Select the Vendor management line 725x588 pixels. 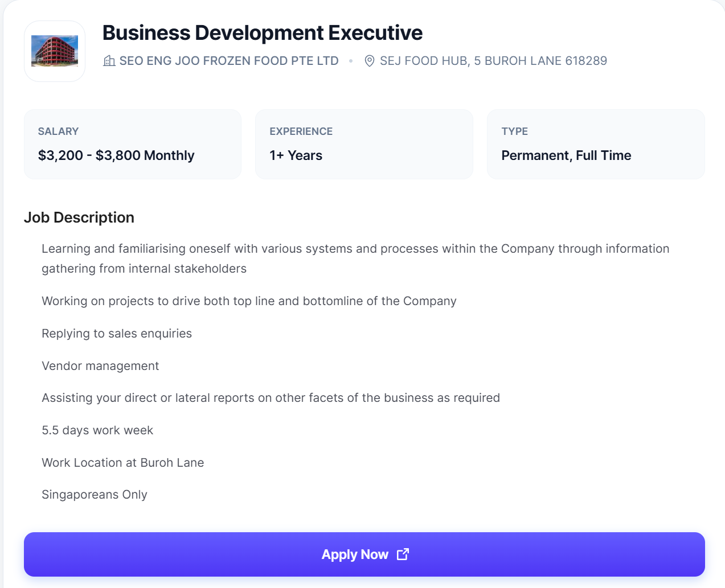coord(100,366)
